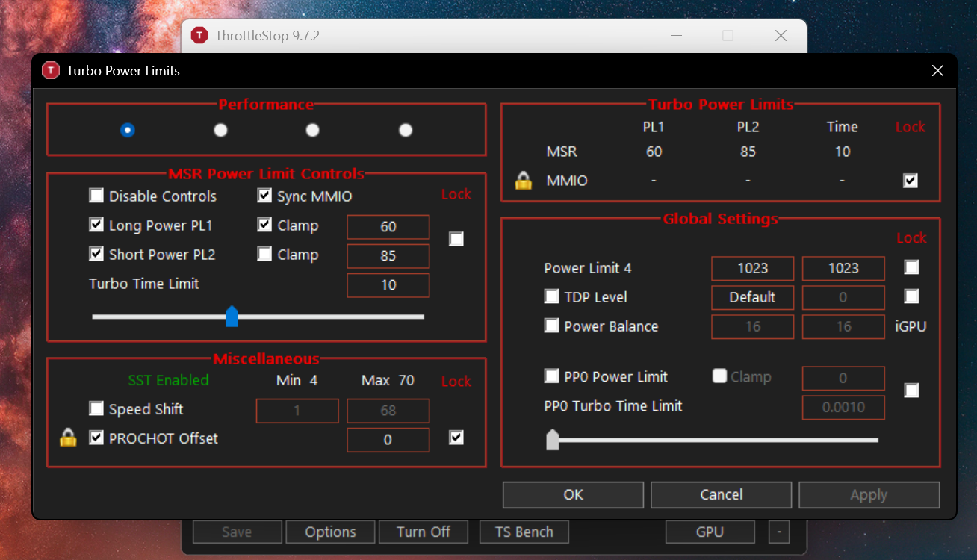
Task: Select the first Performance profile radio button
Action: click(x=128, y=130)
